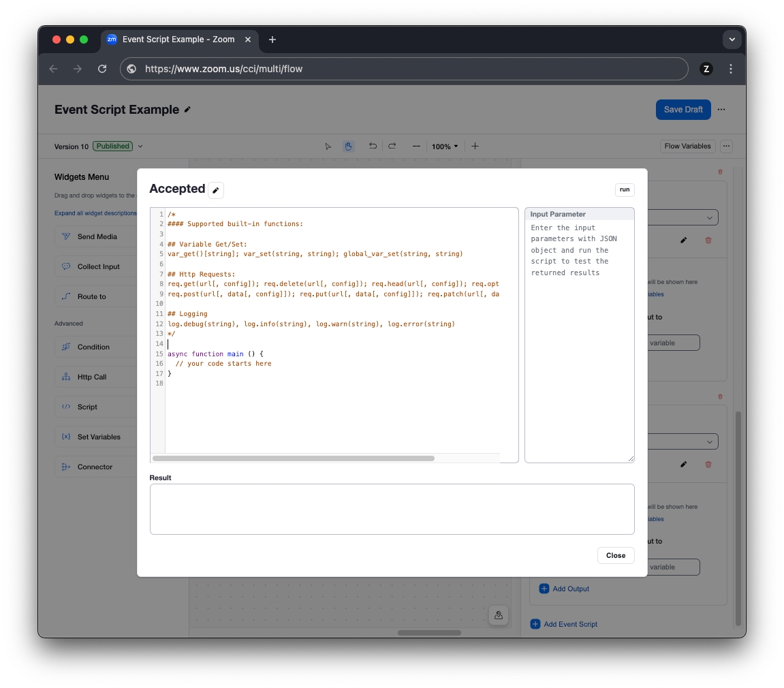Click the Save Draft button

[683, 109]
